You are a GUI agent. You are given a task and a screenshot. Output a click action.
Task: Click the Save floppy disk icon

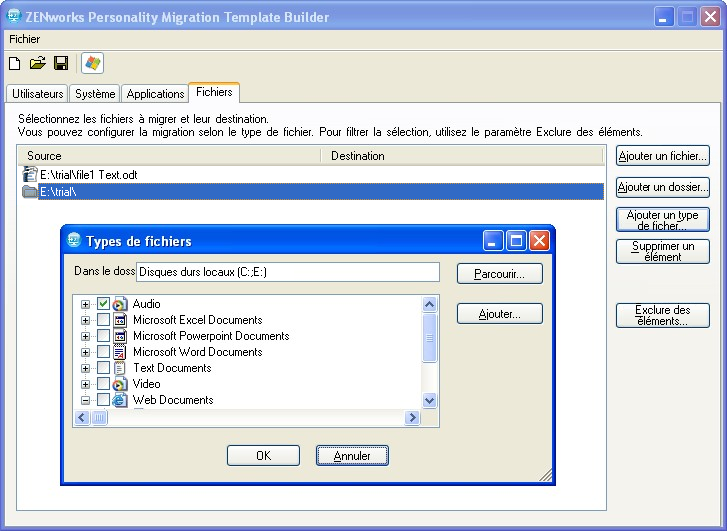pos(61,64)
